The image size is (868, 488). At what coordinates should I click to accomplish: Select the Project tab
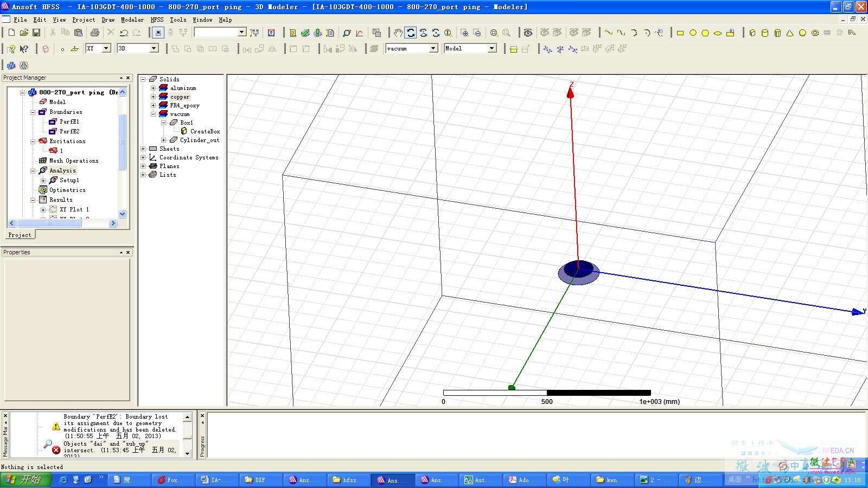(20, 235)
